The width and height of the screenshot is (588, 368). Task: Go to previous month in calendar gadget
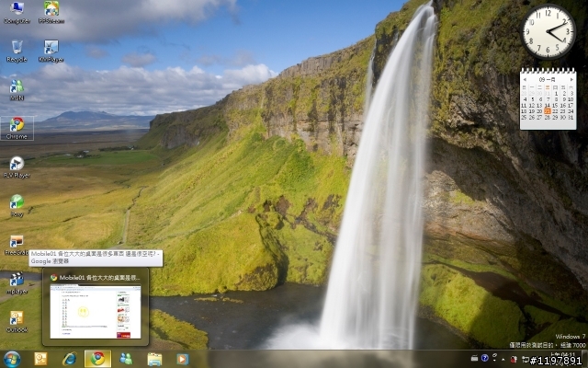[525, 80]
